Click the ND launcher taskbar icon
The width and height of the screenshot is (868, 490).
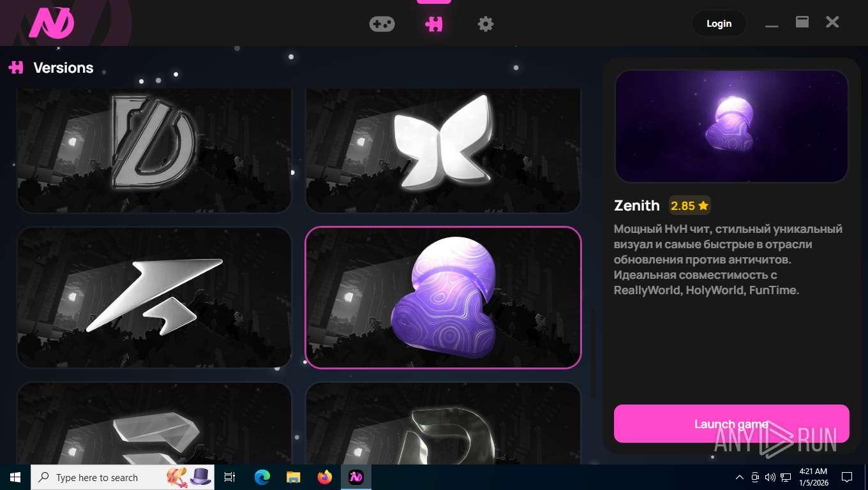[356, 477]
